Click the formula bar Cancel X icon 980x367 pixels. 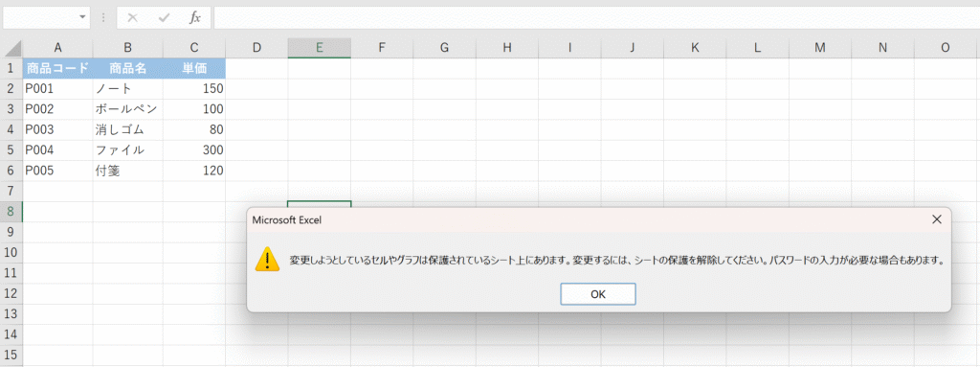(132, 17)
